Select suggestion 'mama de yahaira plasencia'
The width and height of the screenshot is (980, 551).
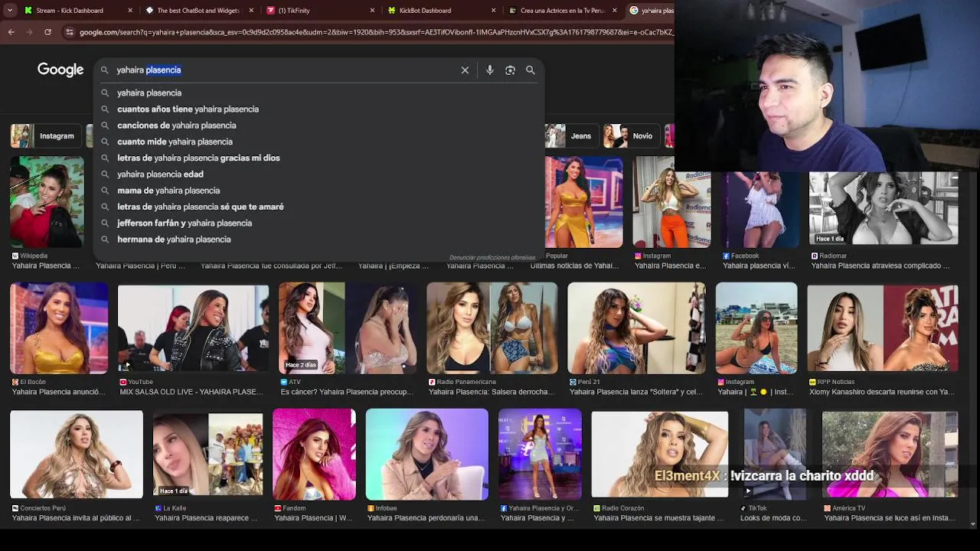tap(318, 191)
